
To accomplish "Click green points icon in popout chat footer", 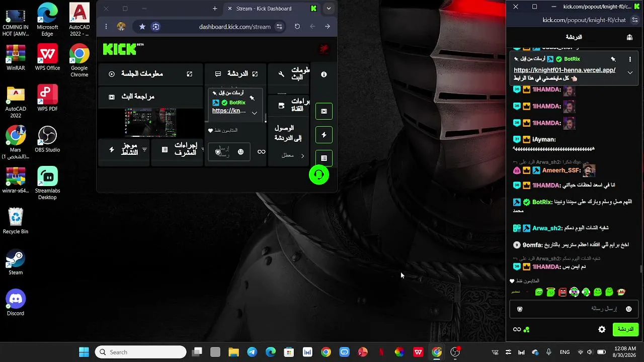I will point(527,330).
